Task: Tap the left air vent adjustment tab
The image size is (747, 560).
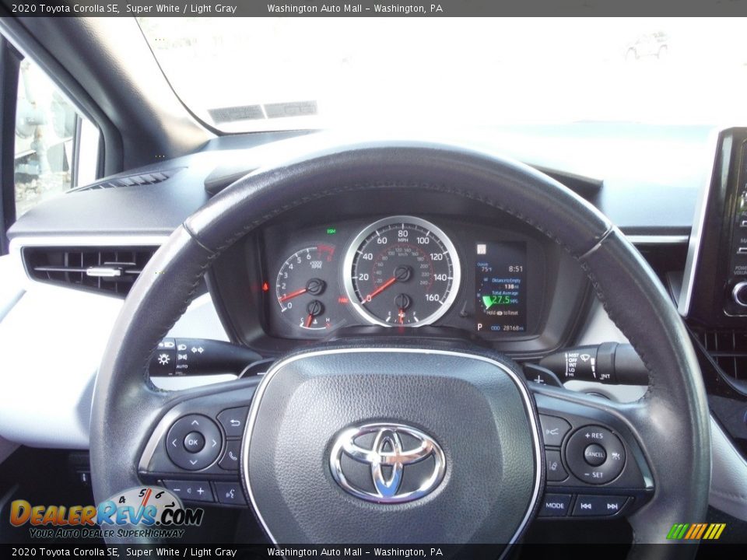Action: click(103, 272)
